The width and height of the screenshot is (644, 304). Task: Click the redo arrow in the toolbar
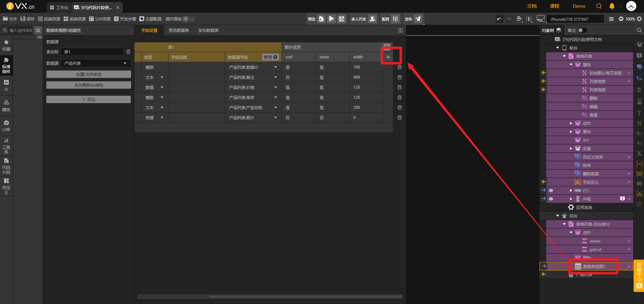point(509,19)
